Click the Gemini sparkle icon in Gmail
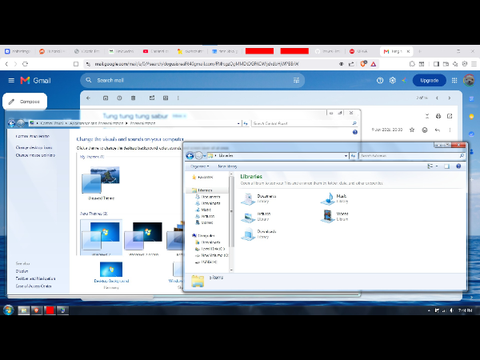This screenshot has height=360, width=480. (404, 80)
